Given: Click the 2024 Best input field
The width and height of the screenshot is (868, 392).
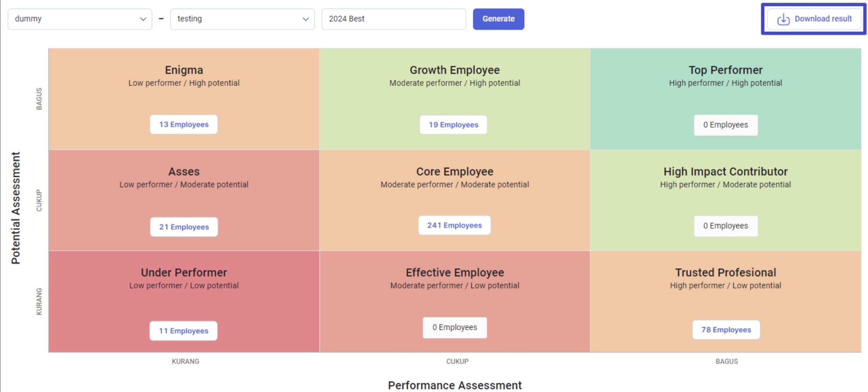Looking at the screenshot, I should tap(393, 19).
